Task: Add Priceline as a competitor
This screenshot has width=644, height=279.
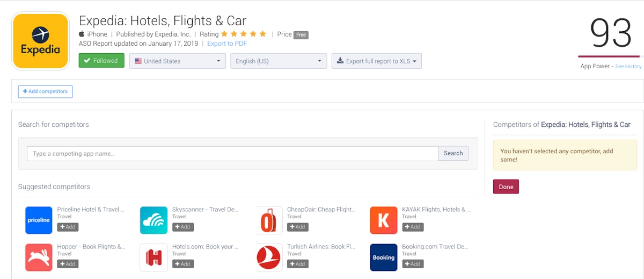Action: [68, 227]
